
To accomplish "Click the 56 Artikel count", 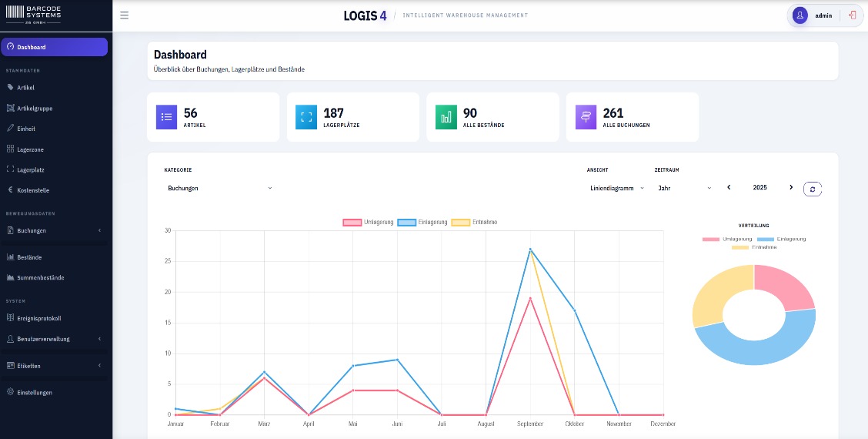I will coord(190,113).
